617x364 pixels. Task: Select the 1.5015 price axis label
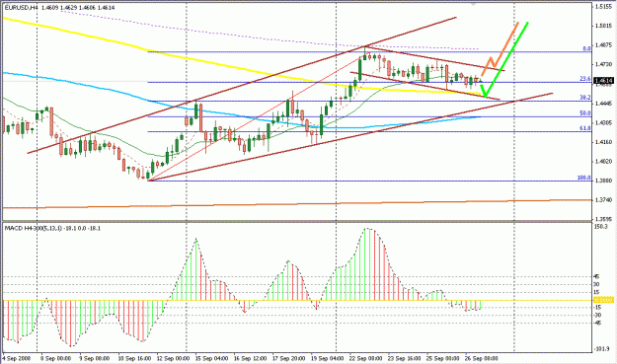click(603, 26)
